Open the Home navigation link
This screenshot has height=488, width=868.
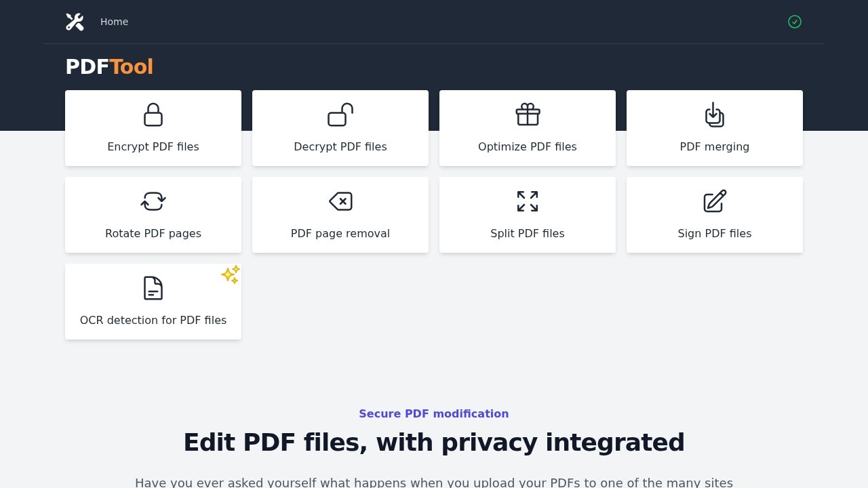pyautogui.click(x=114, y=22)
